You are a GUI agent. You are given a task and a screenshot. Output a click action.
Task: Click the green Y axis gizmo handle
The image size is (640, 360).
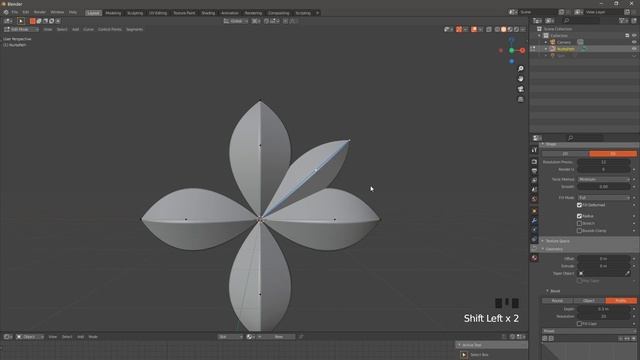click(511, 50)
